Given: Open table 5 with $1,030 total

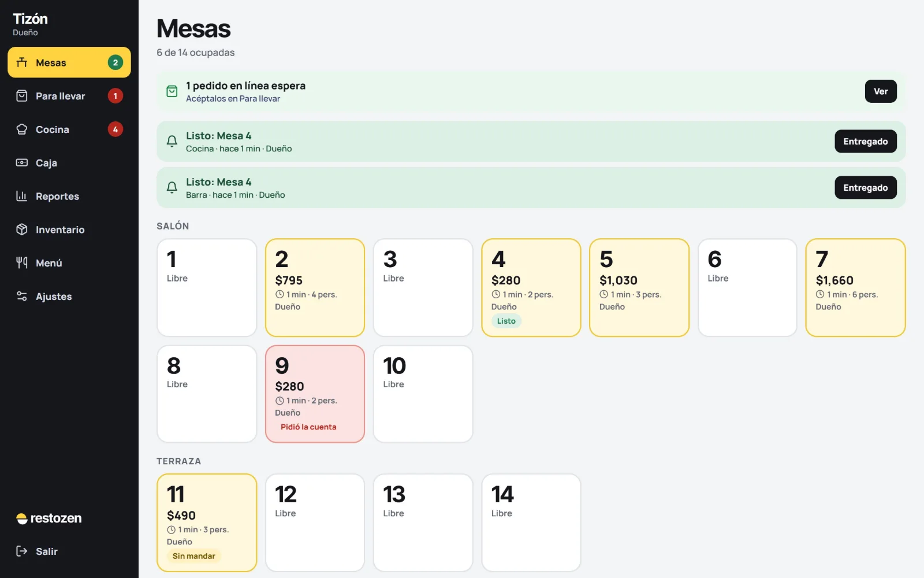Looking at the screenshot, I should [x=639, y=288].
